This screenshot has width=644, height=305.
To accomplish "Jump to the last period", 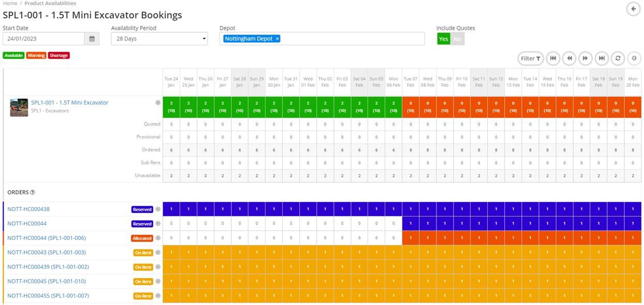I will pos(602,59).
